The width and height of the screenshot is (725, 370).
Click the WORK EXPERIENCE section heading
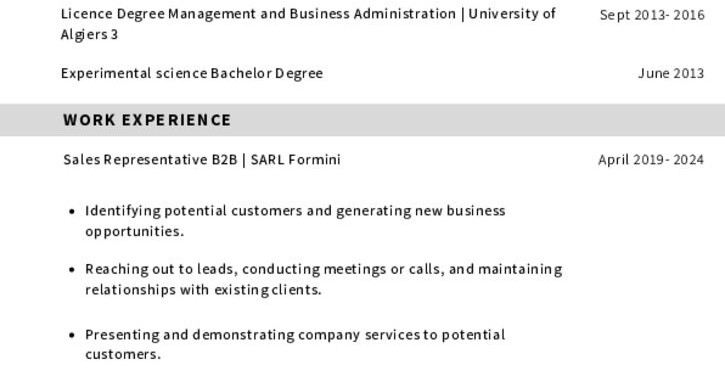coord(147,120)
